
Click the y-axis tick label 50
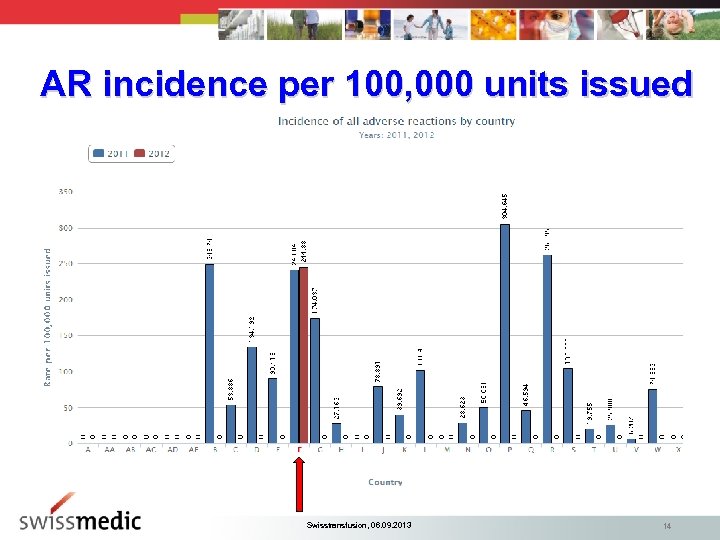[x=68, y=408]
